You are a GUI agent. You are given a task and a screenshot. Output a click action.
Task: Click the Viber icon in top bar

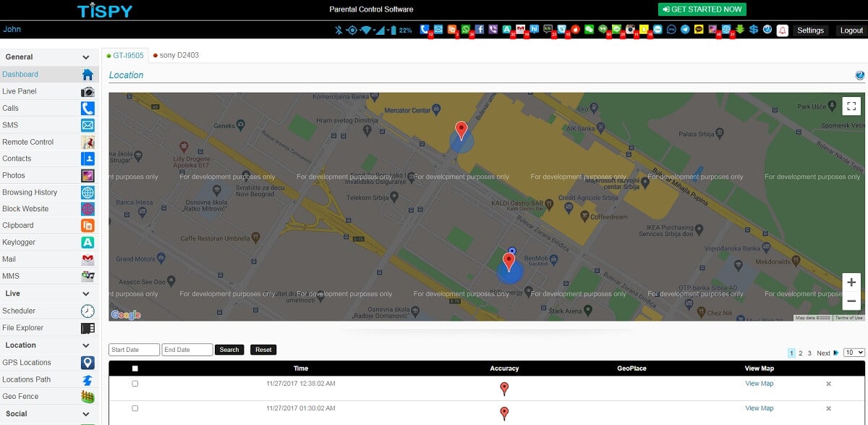click(493, 30)
